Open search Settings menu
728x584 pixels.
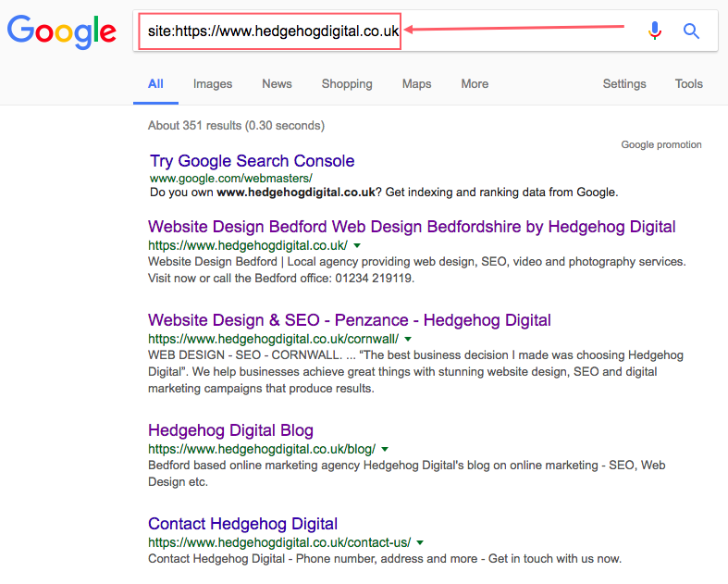click(x=624, y=84)
